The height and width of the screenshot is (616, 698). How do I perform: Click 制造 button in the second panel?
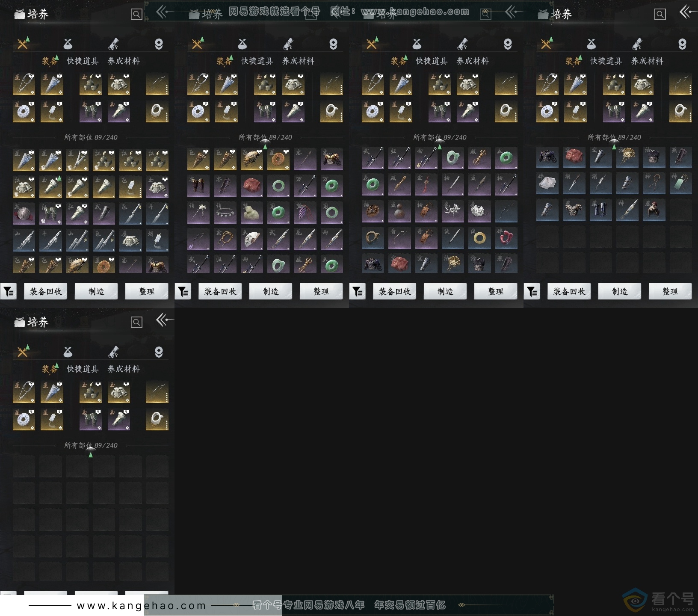[271, 291]
